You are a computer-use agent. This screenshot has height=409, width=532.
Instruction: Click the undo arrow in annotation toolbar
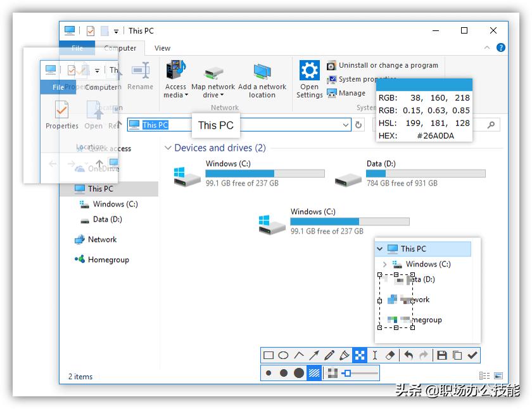(x=408, y=356)
